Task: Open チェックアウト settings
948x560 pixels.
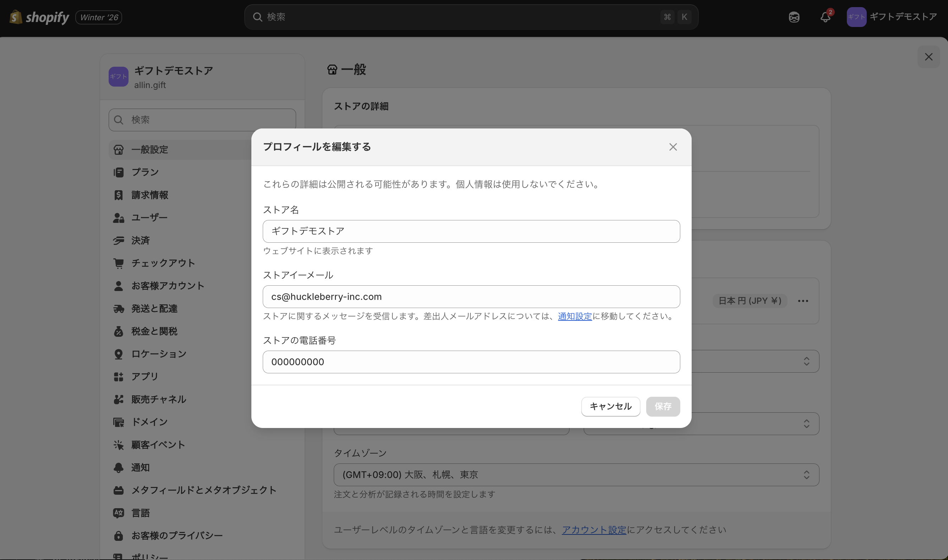Action: pos(163,263)
